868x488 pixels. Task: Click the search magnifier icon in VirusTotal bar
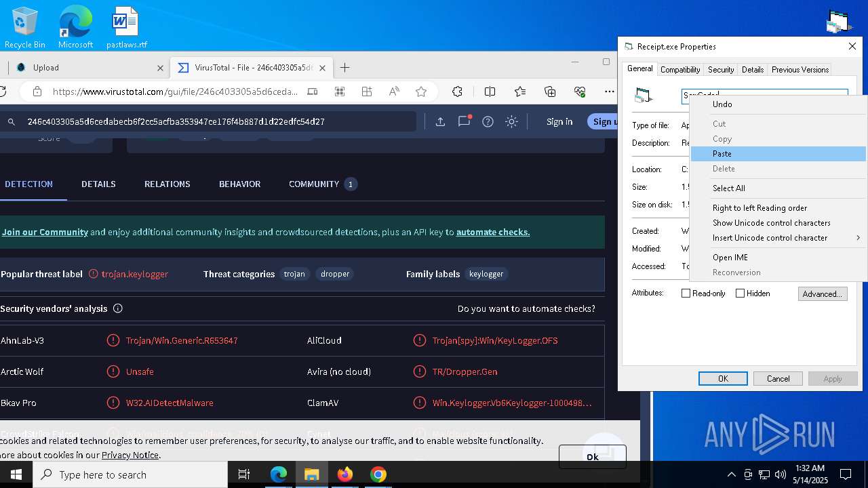click(x=12, y=122)
